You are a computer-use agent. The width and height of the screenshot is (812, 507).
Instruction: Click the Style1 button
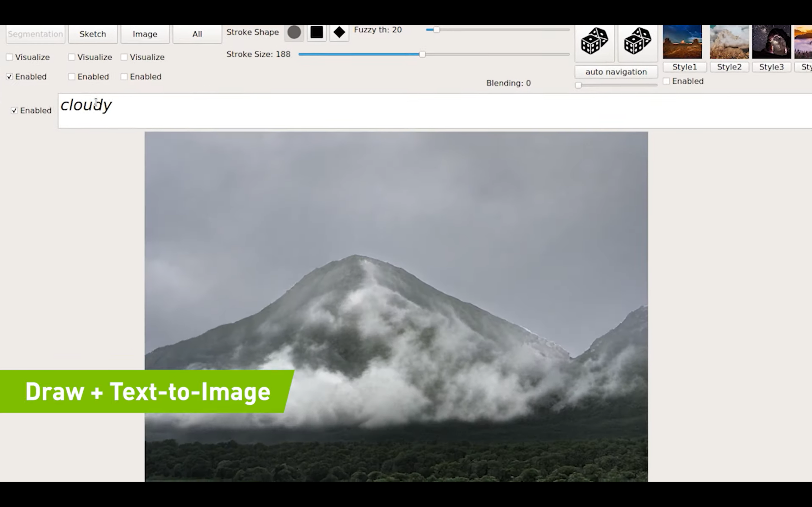click(684, 67)
